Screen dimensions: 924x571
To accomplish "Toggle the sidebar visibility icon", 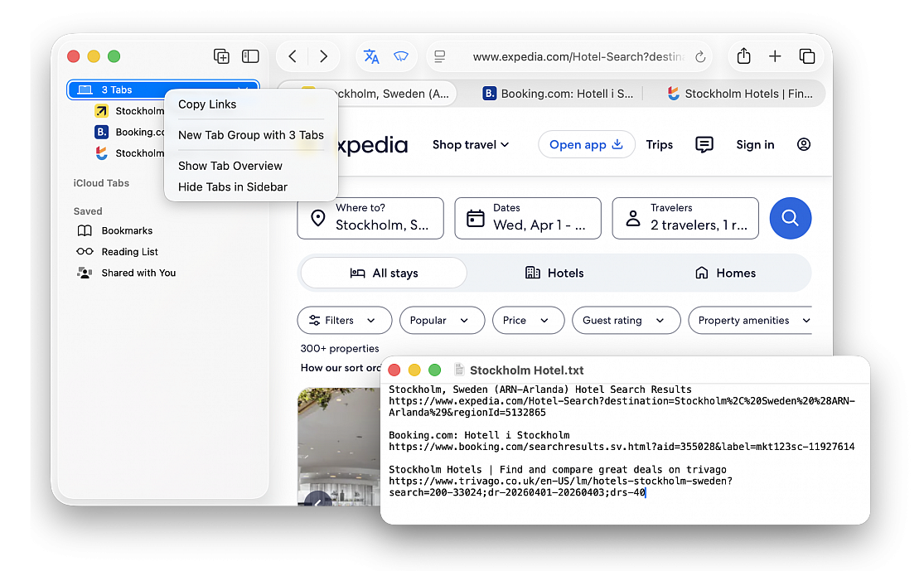I will click(250, 56).
